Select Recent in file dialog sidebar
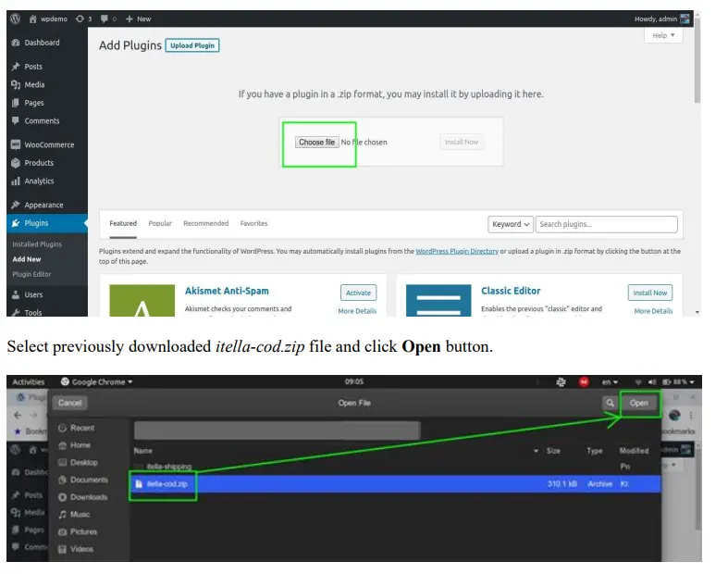 pos(77,428)
